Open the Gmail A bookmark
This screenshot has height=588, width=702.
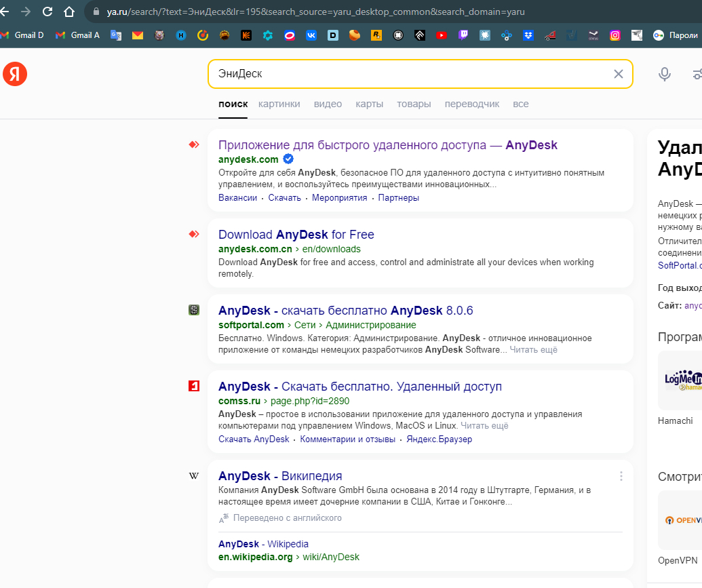[77, 35]
